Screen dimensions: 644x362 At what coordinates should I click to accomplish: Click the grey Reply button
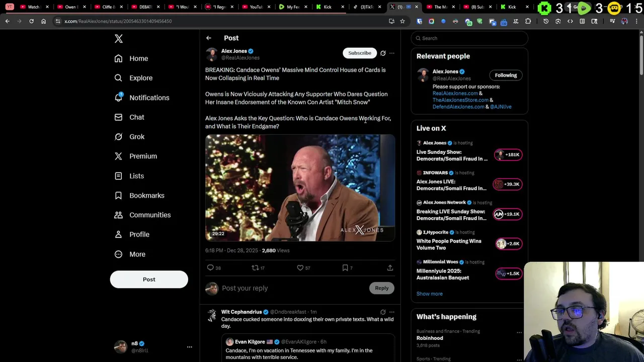click(x=382, y=288)
